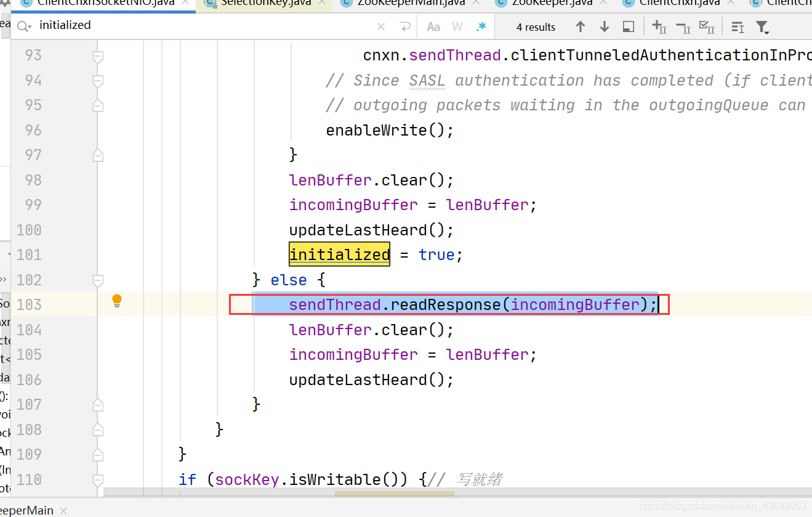The image size is (812, 517).
Task: Close the bottom 'eeperMain' run tab
Action: tap(63, 511)
